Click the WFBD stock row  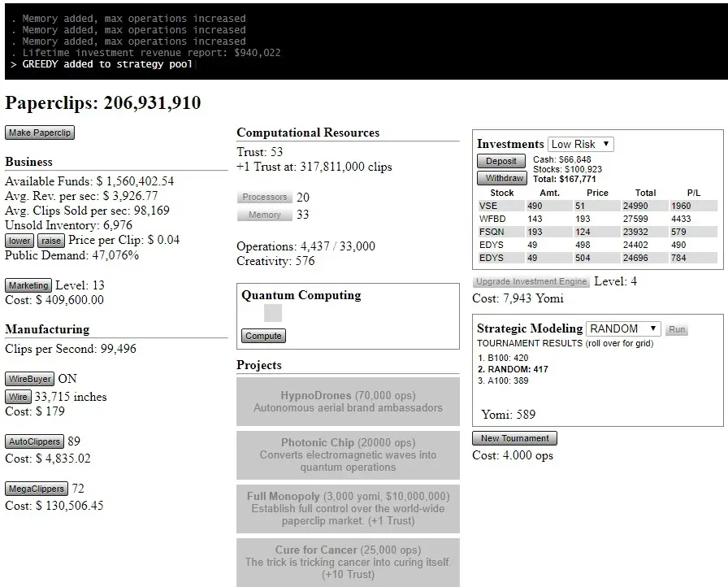click(x=597, y=219)
